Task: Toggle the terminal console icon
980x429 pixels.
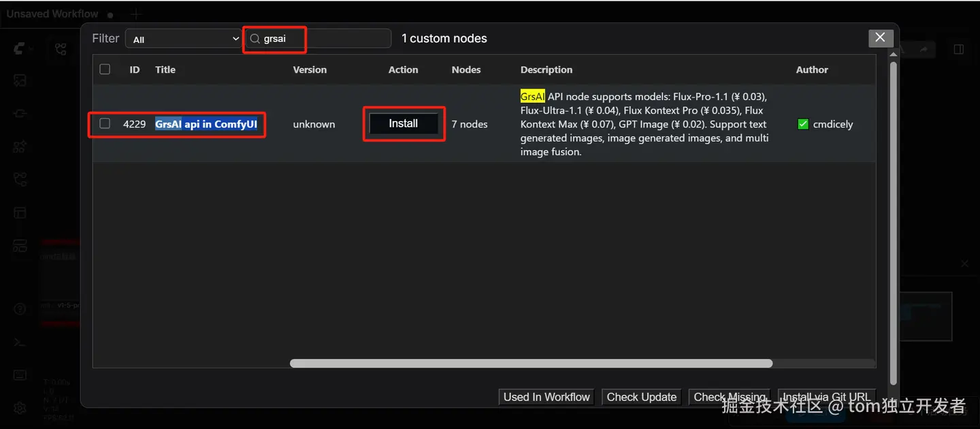Action: 20,343
